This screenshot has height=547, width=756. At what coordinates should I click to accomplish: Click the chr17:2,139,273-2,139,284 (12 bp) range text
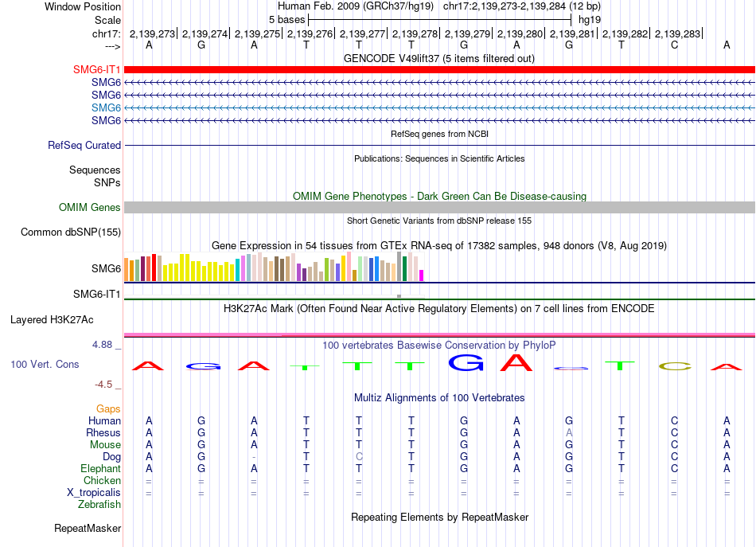coord(522,6)
